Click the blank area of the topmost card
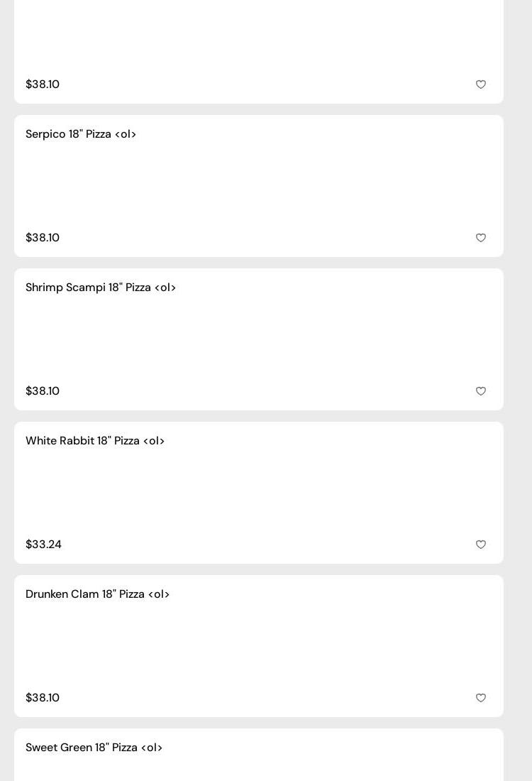Viewport: 532px width, 781px height. pyautogui.click(x=259, y=35)
